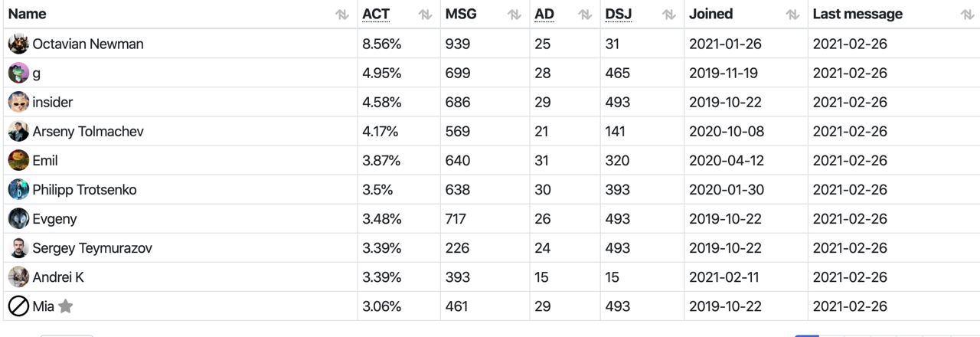Click Philipp Trotsenko's name

tap(84, 190)
